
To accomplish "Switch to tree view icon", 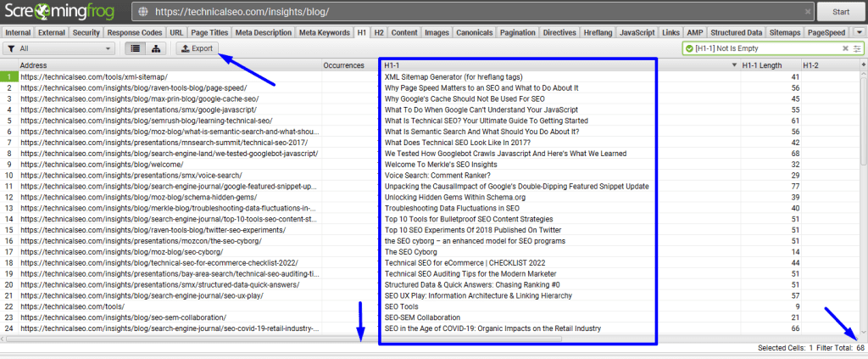I will point(157,48).
